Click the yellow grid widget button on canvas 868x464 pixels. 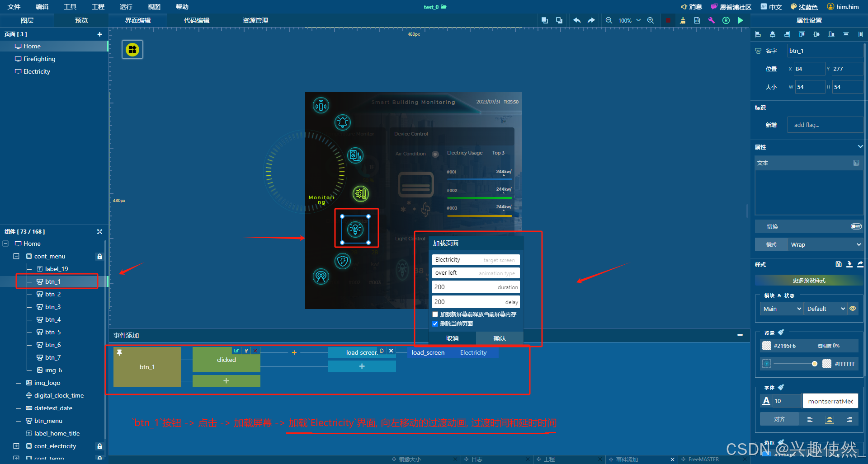tap(132, 50)
